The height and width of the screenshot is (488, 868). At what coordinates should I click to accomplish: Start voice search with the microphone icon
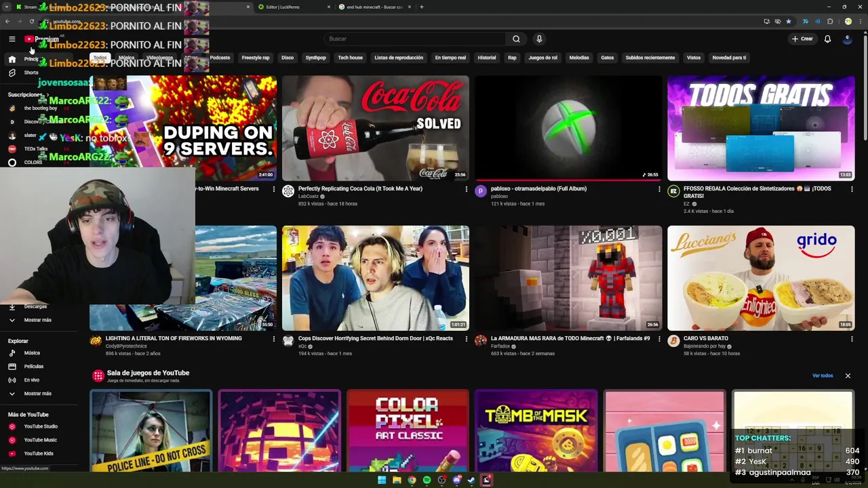point(539,39)
